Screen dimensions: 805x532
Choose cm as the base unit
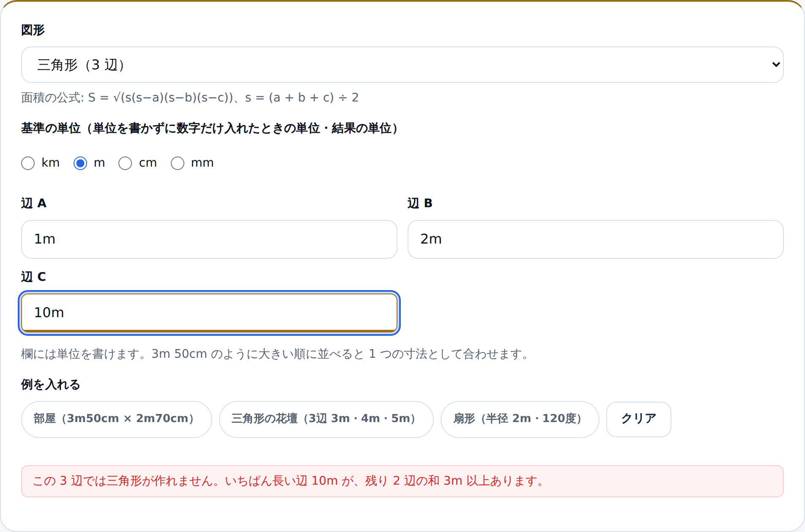pyautogui.click(x=125, y=163)
